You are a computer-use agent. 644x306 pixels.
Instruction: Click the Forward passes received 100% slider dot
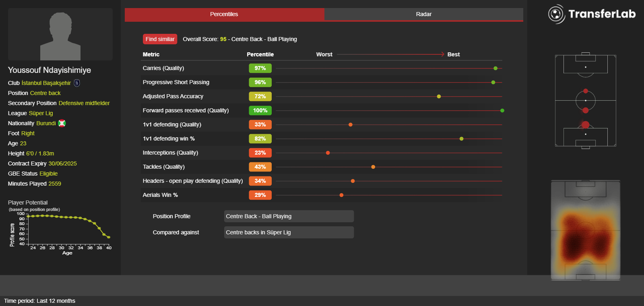coord(502,110)
